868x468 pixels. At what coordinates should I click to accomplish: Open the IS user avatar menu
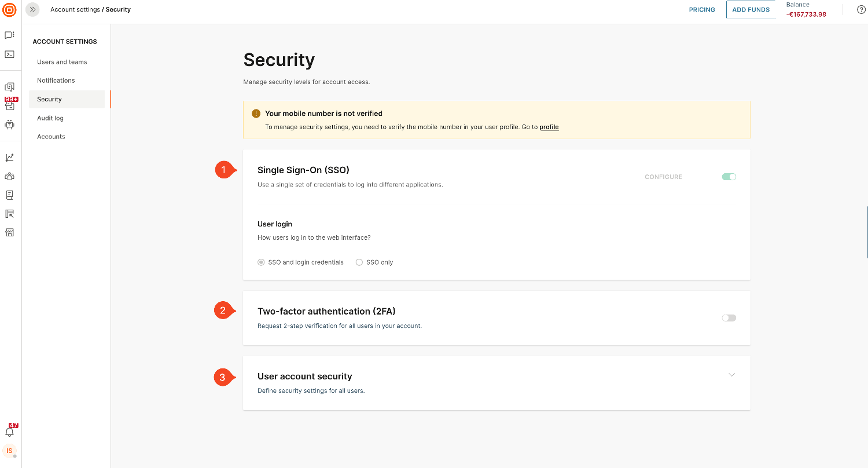9,451
